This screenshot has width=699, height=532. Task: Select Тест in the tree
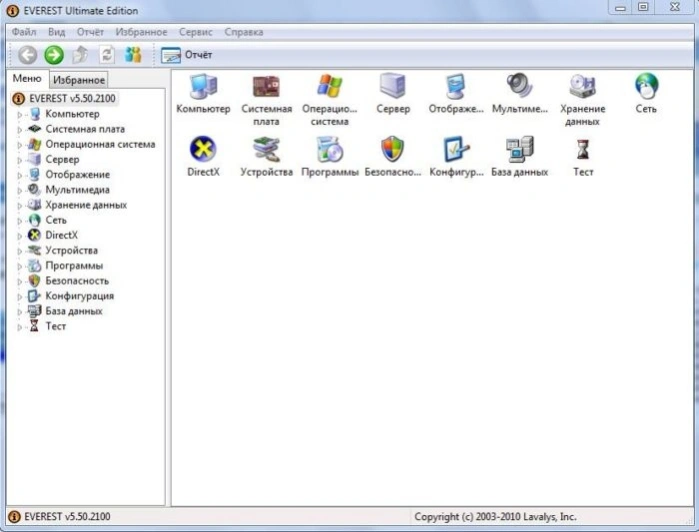tap(56, 326)
